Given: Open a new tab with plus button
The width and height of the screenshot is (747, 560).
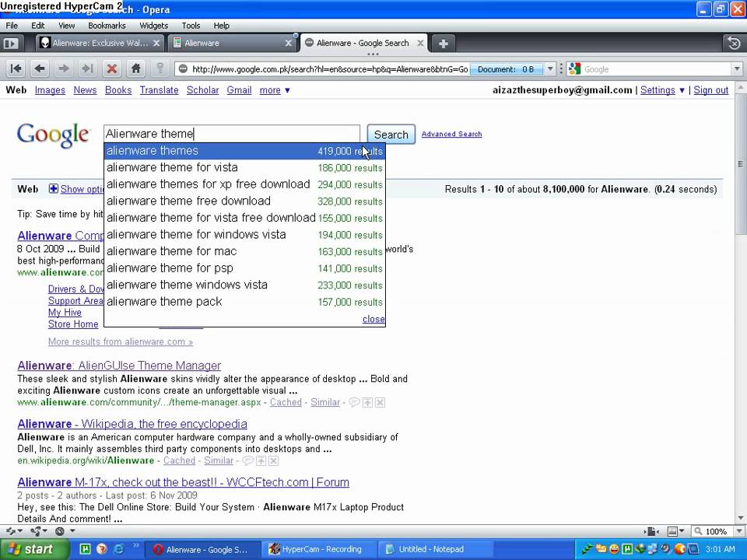Looking at the screenshot, I should coord(443,44).
